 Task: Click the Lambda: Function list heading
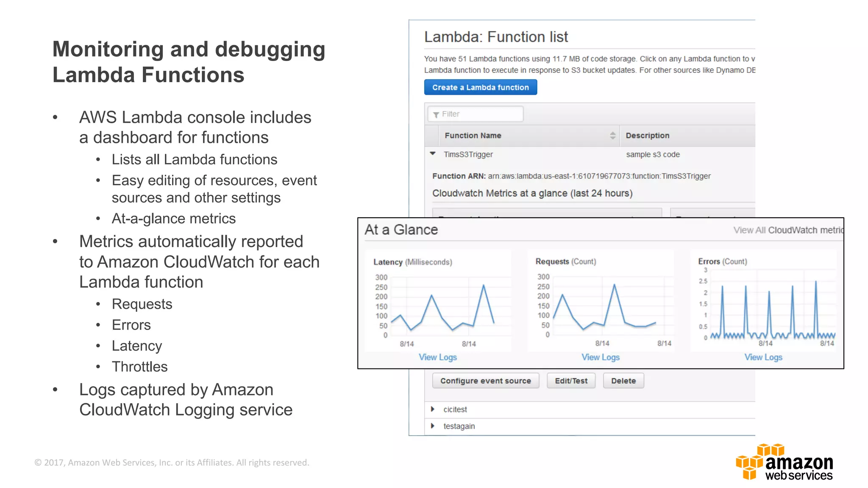496,37
